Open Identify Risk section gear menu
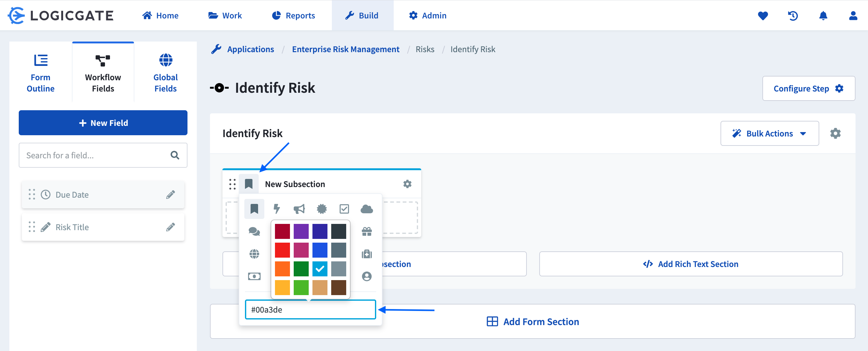The height and width of the screenshot is (351, 868). coord(835,133)
